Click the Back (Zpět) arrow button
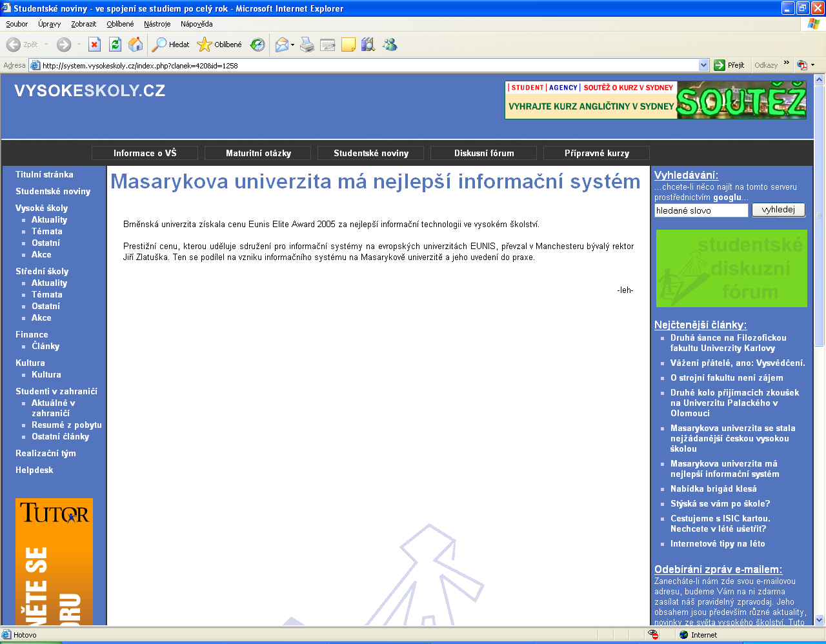Screen dimensions: 826x644 click(22, 45)
